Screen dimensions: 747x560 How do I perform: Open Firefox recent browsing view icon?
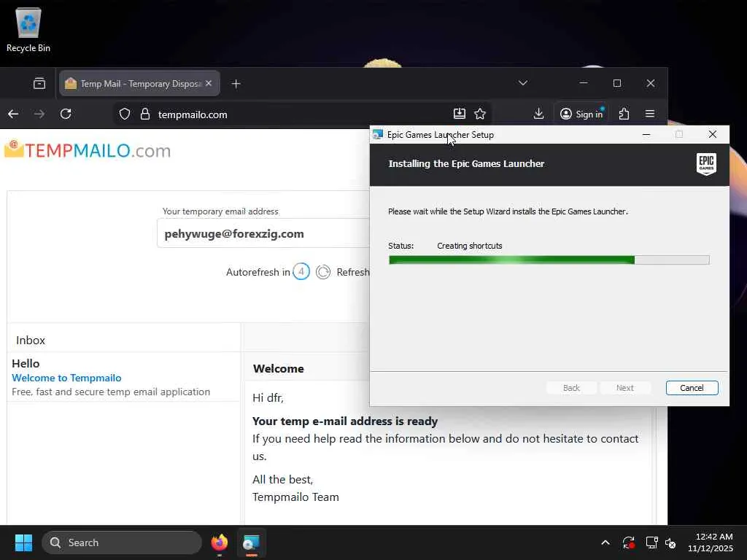pos(39,84)
